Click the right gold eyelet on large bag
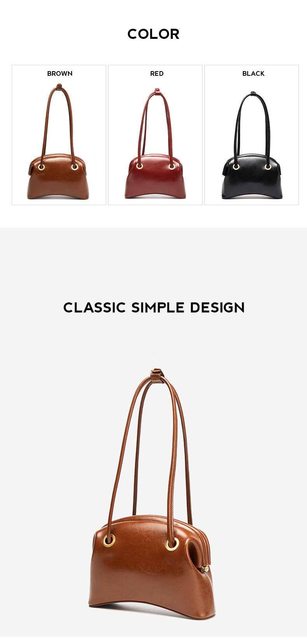Viewport: 307px width, 644px height. coord(172,544)
